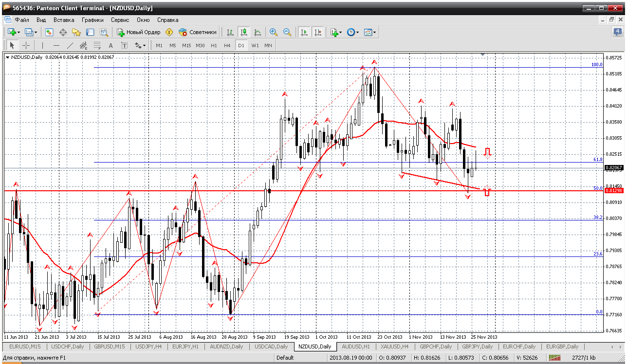Click the connection status bars icon
The height and width of the screenshot is (364, 627).
(554, 358)
